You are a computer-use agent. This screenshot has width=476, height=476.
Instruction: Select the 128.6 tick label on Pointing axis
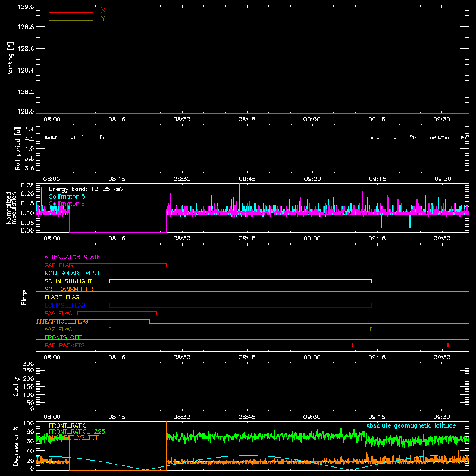click(26, 49)
